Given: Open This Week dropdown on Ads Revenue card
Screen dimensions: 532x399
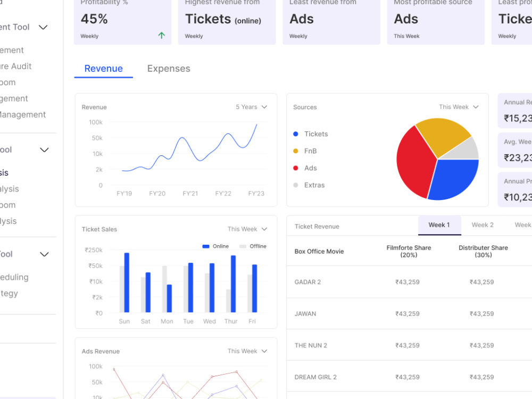Looking at the screenshot, I should point(247,351).
